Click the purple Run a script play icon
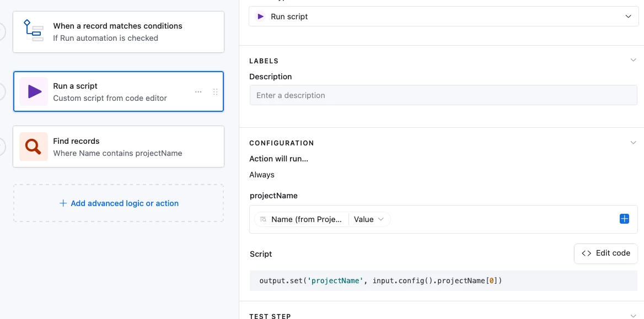Screen dimensions: 644x319 point(34,91)
